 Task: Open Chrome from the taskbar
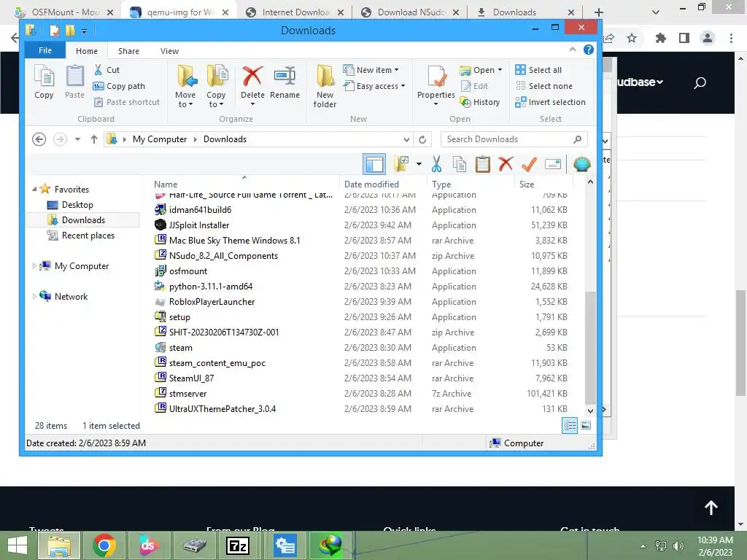pyautogui.click(x=104, y=545)
